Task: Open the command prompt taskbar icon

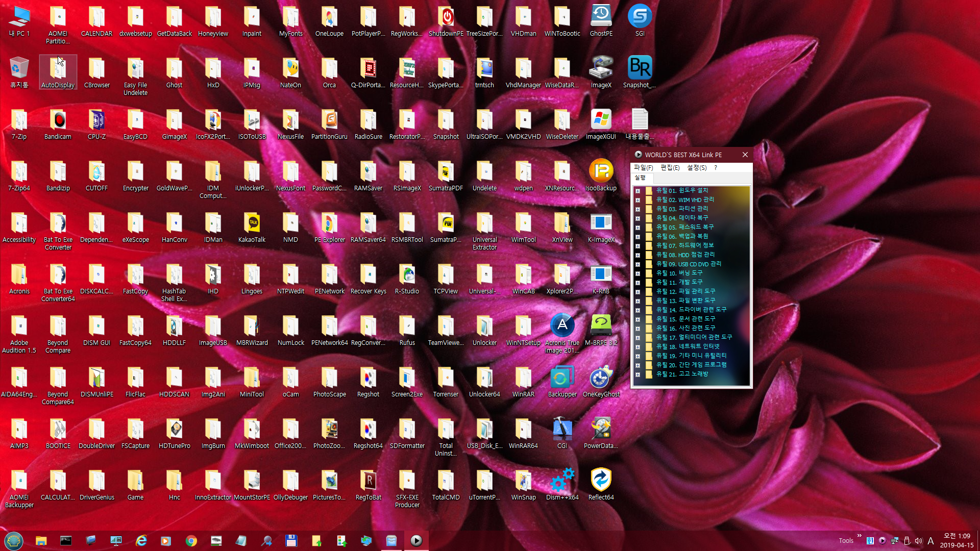Action: (x=66, y=541)
